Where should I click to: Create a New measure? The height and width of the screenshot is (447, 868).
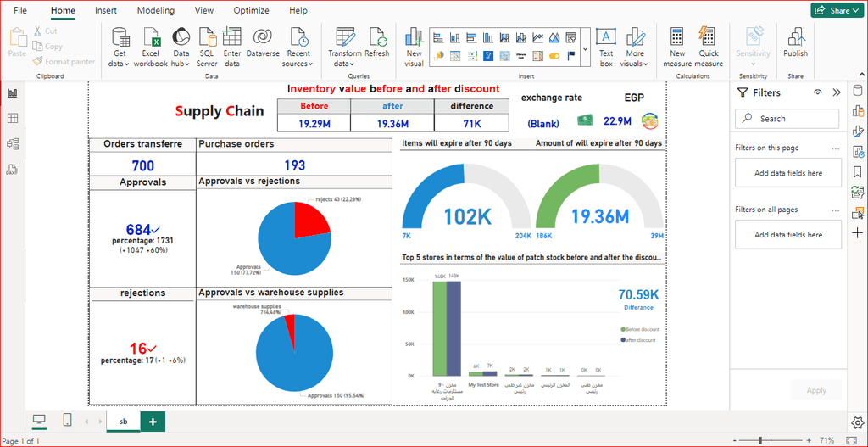(x=677, y=47)
